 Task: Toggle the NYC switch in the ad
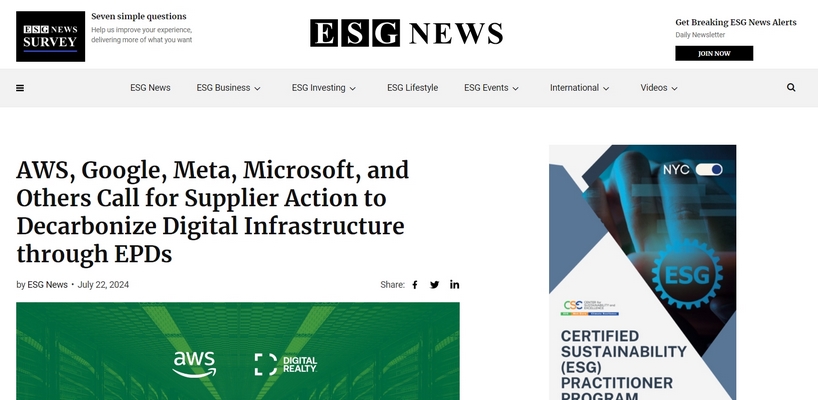(708, 170)
